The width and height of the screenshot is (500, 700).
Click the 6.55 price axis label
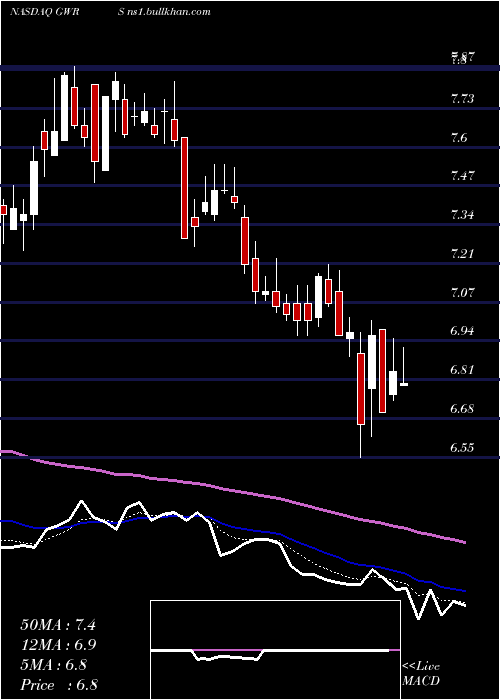(x=463, y=448)
